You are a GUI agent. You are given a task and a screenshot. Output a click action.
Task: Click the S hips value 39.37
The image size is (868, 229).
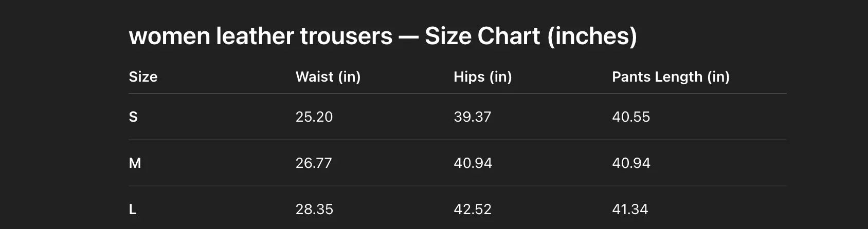472,117
